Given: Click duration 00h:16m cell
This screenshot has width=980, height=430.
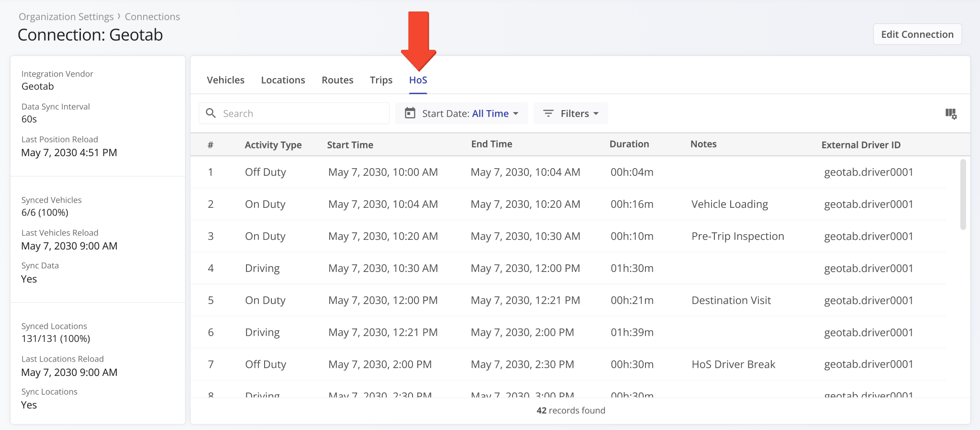Looking at the screenshot, I should pyautogui.click(x=632, y=204).
